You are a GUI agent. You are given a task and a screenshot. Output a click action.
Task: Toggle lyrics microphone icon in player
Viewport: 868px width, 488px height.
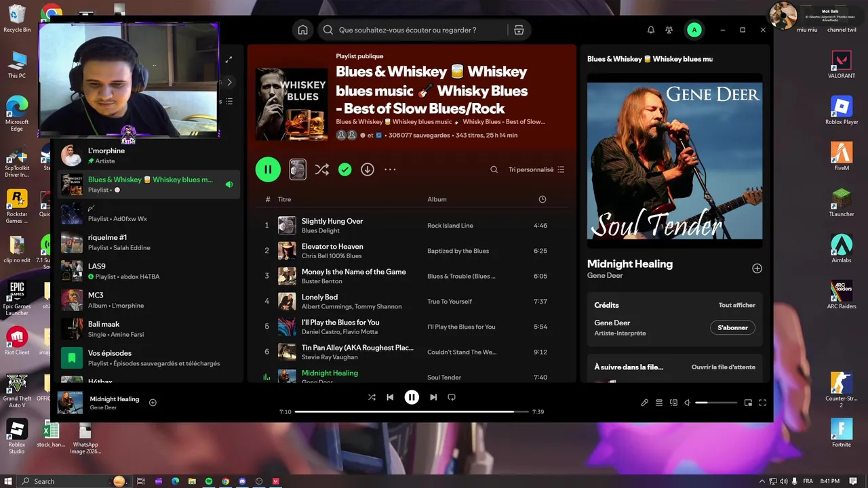coord(644,403)
